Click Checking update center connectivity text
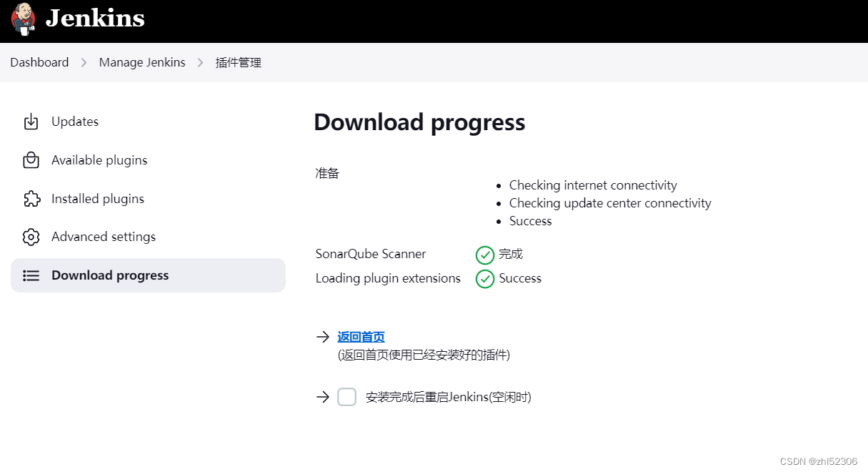This screenshot has height=472, width=868. [x=610, y=203]
